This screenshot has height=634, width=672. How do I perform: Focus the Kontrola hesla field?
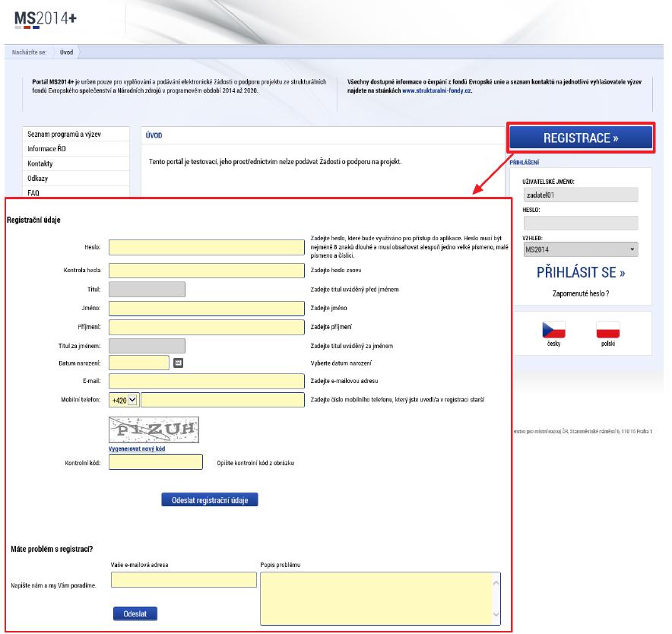207,271
